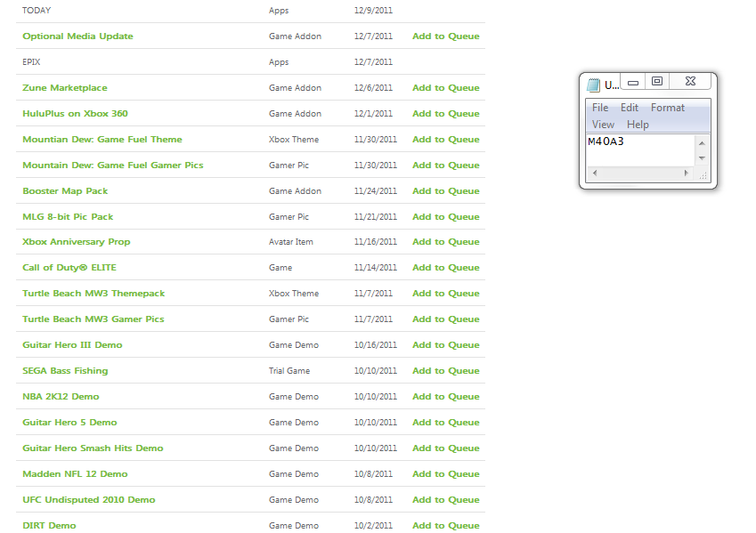
Task: Open Madden NFL 12 Demo link
Action: 75,474
